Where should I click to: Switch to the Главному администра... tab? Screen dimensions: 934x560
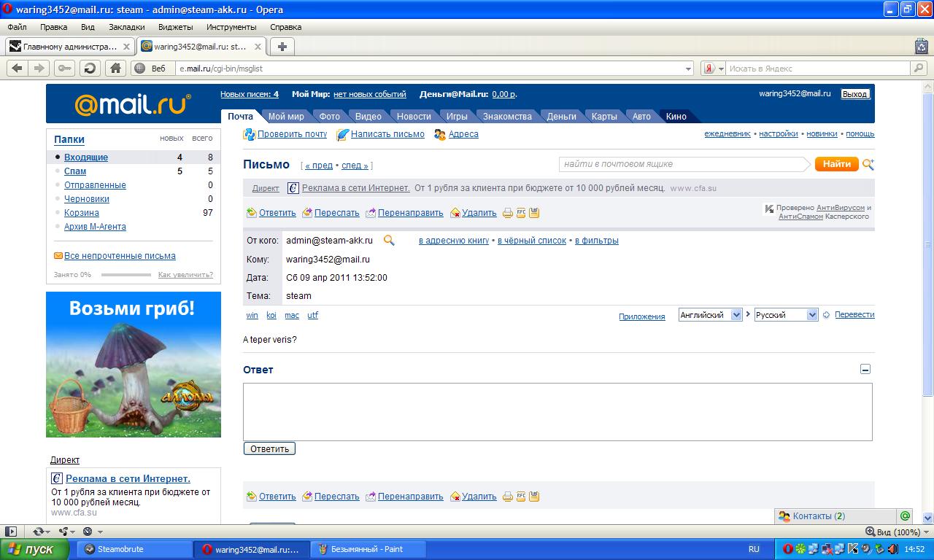coord(69,47)
